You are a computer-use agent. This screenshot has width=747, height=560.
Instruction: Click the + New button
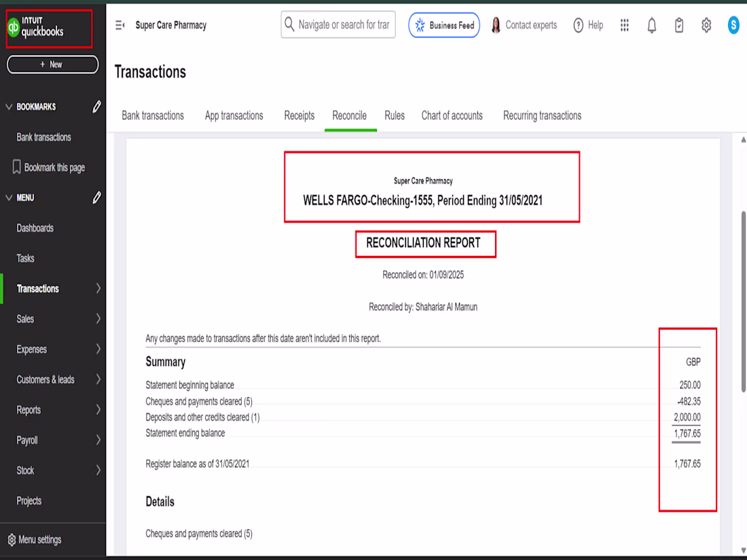point(52,64)
